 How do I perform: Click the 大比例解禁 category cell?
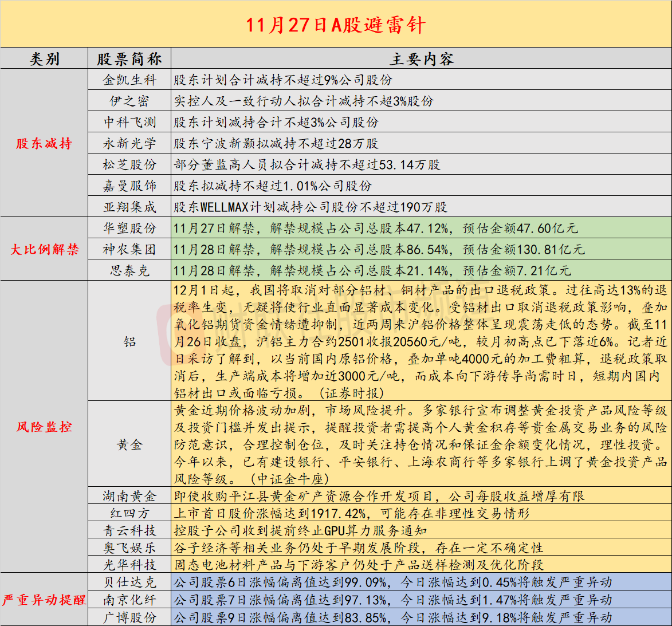(x=44, y=250)
